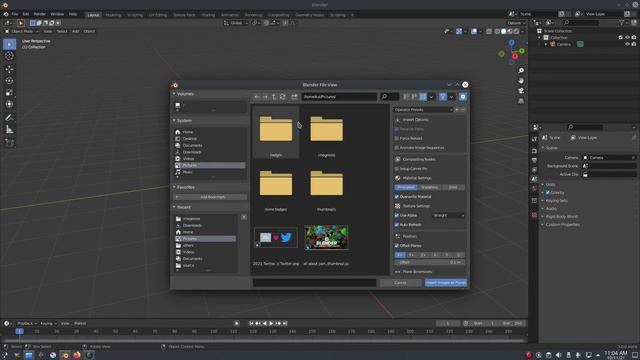Go back with the file browser back arrow
The height and width of the screenshot is (360, 640).
[257, 97]
